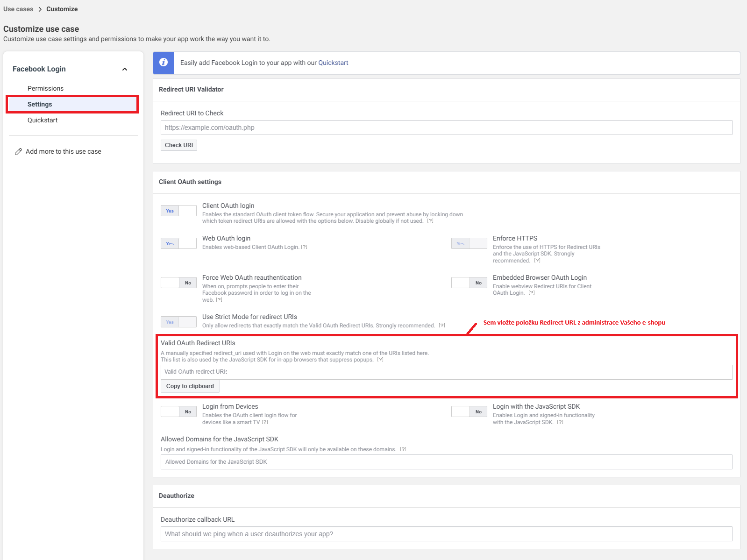Viewport: 747px width, 560px height.
Task: Open help tooltip for Use Strict Mode
Action: [442, 326]
